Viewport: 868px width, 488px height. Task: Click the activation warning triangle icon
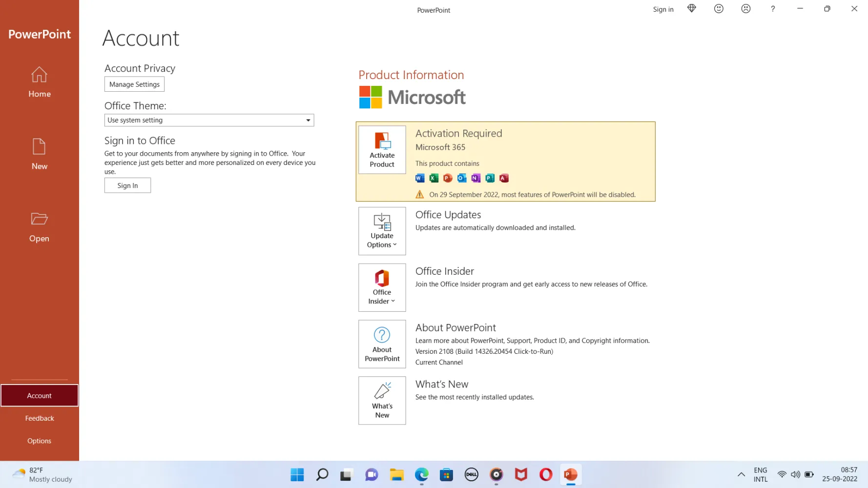point(420,194)
